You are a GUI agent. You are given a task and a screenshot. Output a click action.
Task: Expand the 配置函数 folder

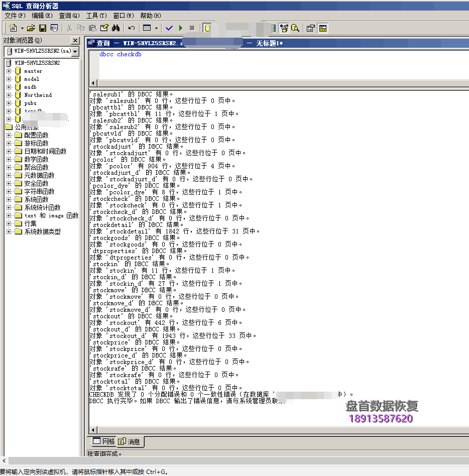click(x=9, y=135)
